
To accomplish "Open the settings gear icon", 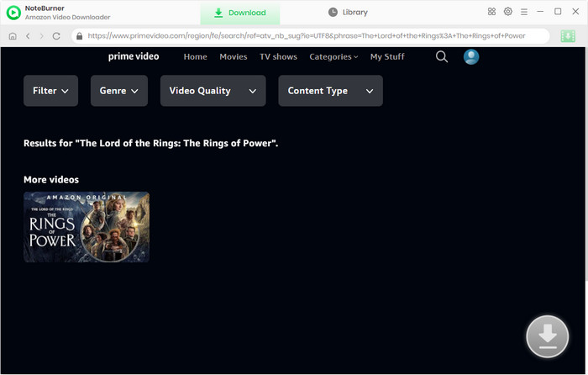I will 507,12.
